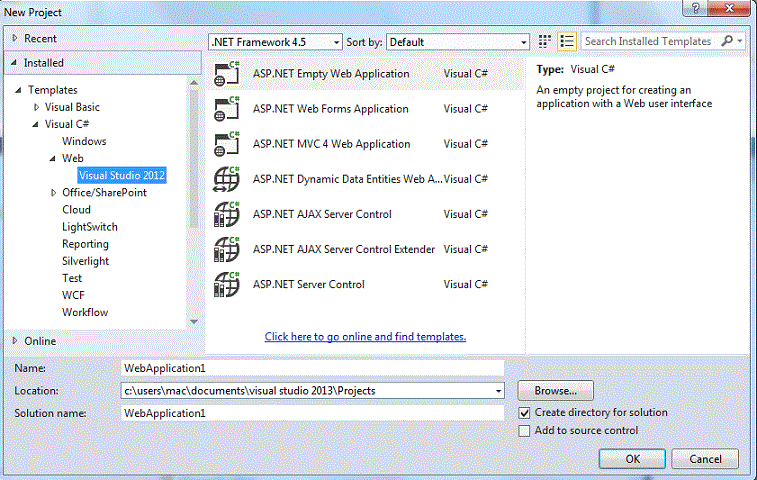
Task: Click the project Name input field
Action: click(312, 368)
